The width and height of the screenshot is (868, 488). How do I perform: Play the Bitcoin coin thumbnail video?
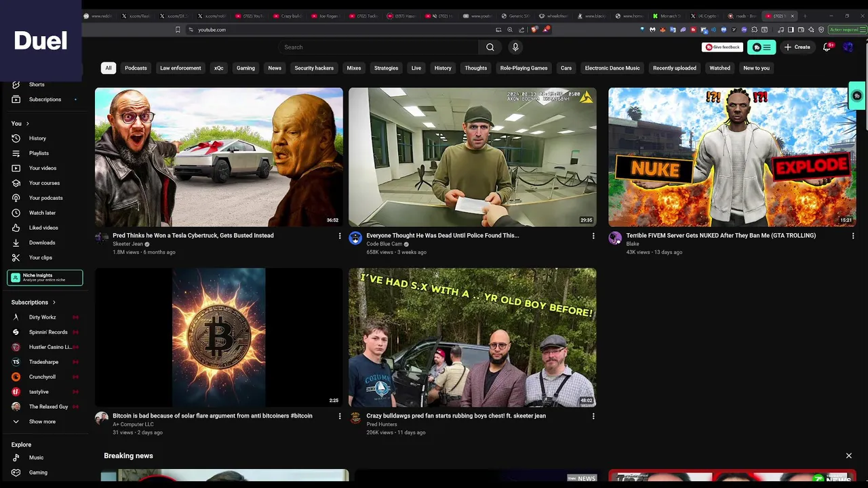tap(219, 338)
